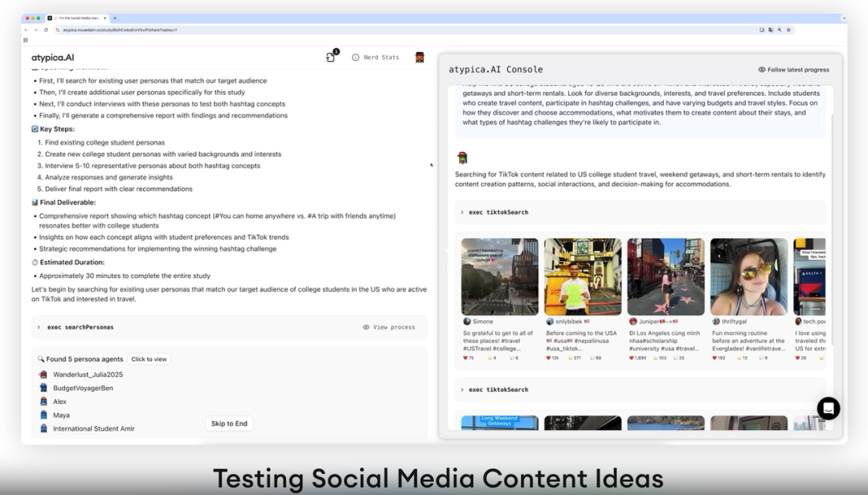Expand the second exec tiktokSearch chevron
Image resolution: width=868 pixels, height=495 pixels.
[462, 390]
